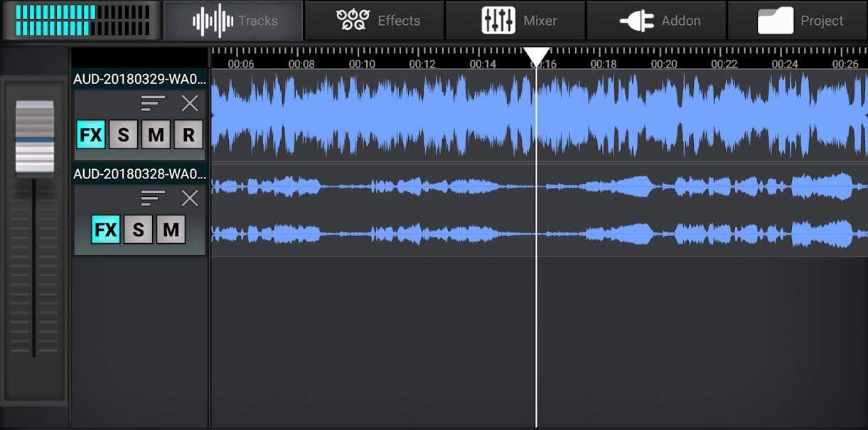Click the 00:06 mark on the ruler

(x=241, y=64)
